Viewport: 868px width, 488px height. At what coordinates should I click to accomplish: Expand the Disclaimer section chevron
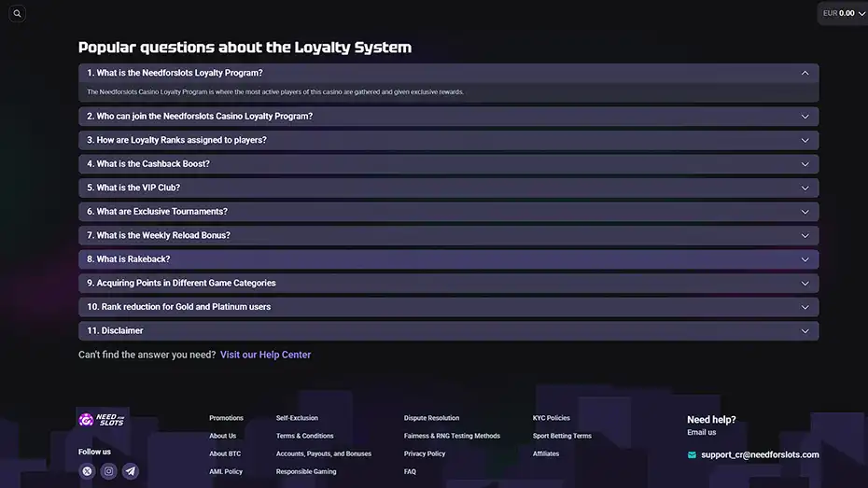[805, 331]
